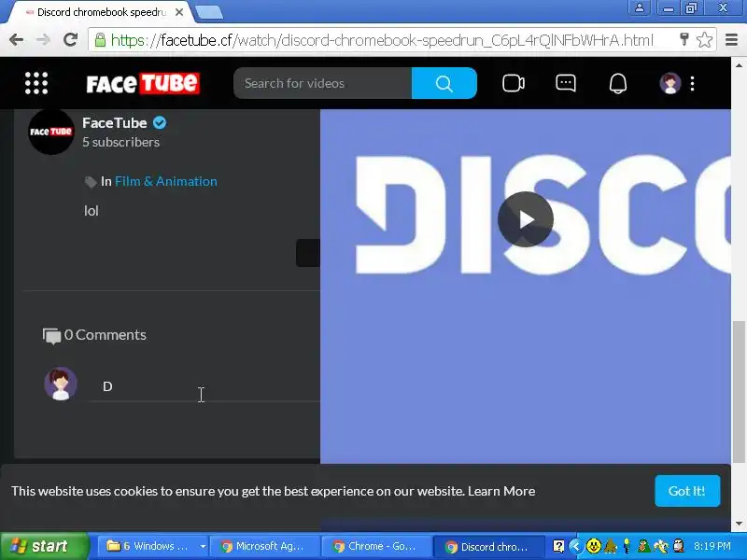Open the messages chat icon

click(566, 83)
